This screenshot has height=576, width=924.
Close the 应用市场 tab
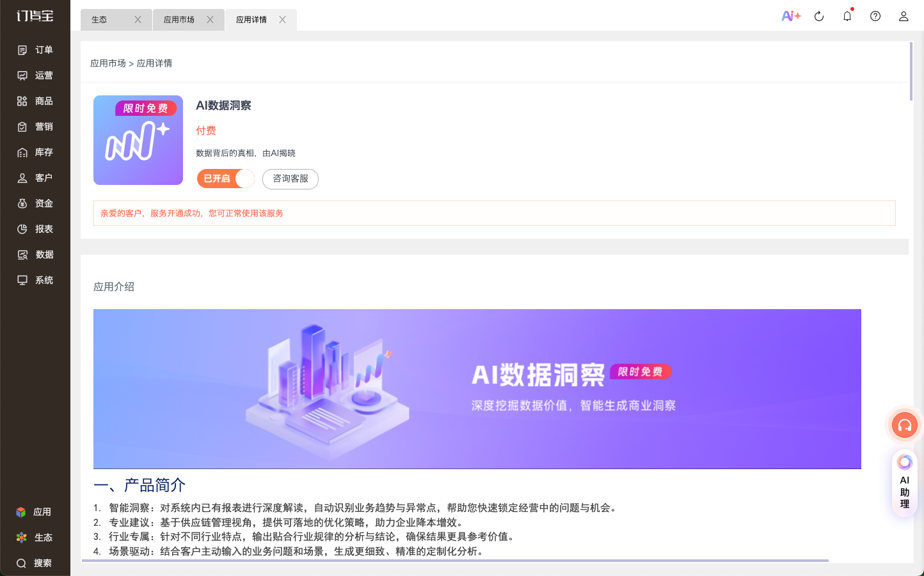(210, 20)
